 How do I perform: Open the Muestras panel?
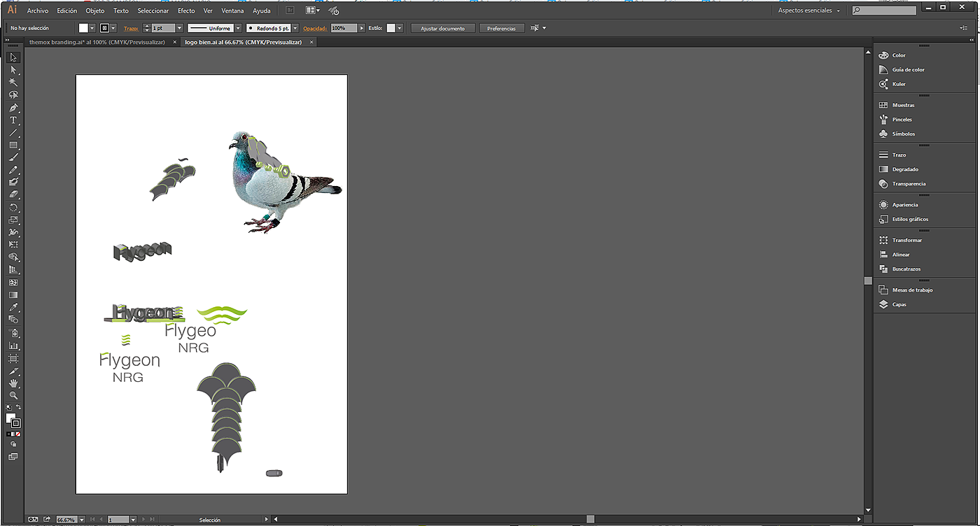click(x=903, y=105)
